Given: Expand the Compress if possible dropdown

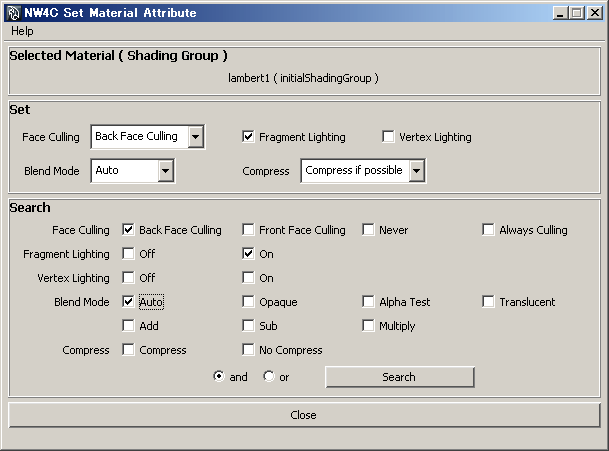Looking at the screenshot, I should (x=416, y=171).
